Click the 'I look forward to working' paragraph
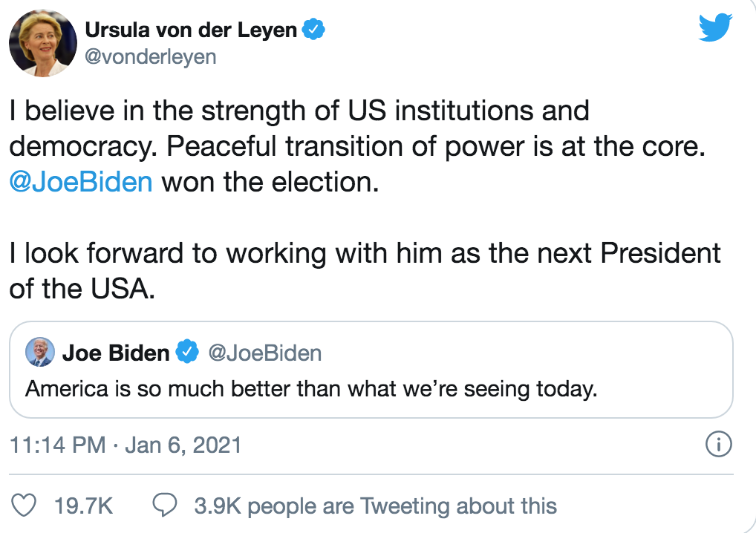 365,271
